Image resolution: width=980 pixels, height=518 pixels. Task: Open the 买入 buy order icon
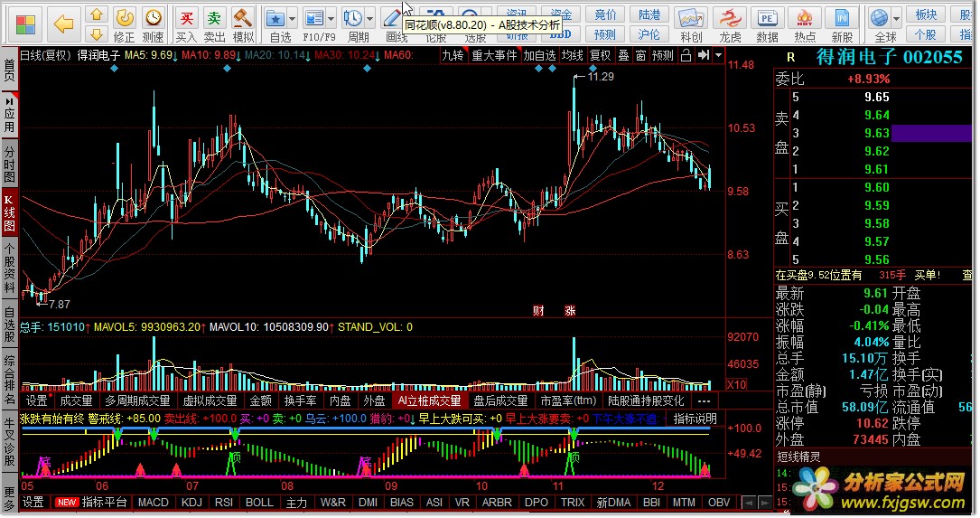(186, 25)
